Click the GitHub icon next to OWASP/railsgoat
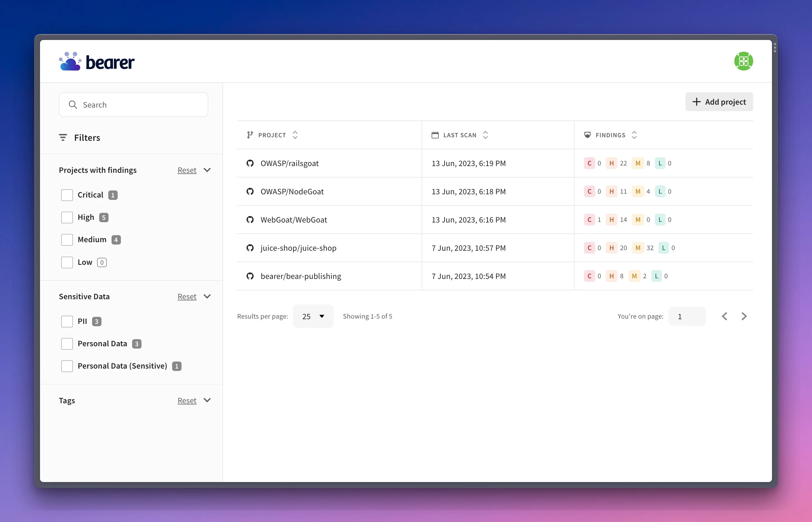Viewport: 812px width, 522px height. pos(250,163)
